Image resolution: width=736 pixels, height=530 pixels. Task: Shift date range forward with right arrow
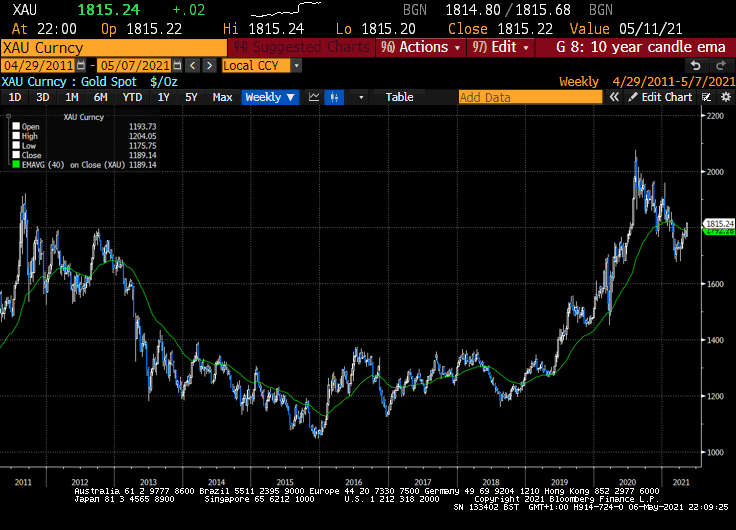pos(209,66)
